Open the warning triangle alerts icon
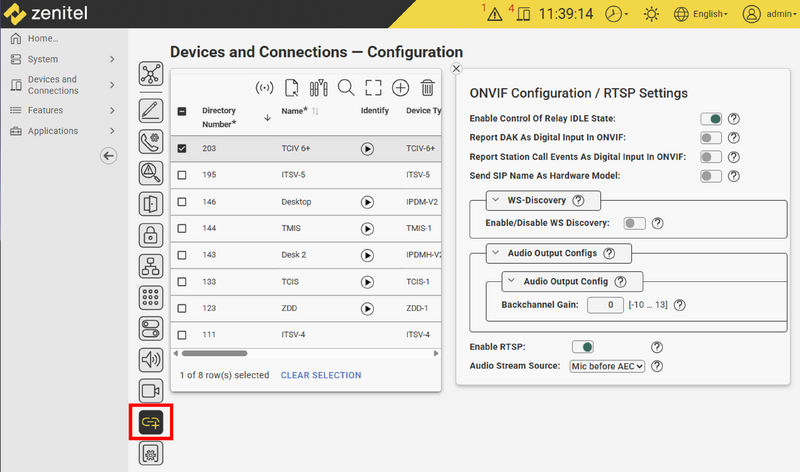Image resolution: width=800 pixels, height=472 pixels. (494, 14)
